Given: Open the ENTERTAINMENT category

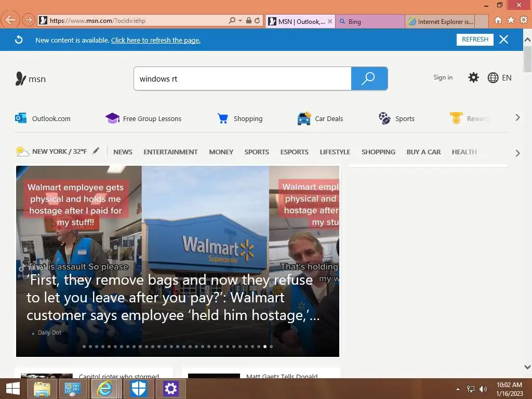Looking at the screenshot, I should (170, 152).
